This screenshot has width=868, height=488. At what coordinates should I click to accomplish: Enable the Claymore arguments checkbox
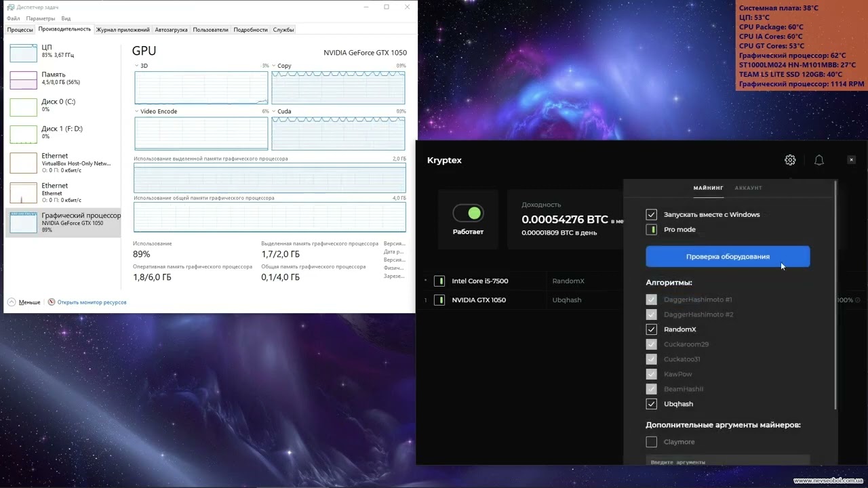[x=651, y=442]
